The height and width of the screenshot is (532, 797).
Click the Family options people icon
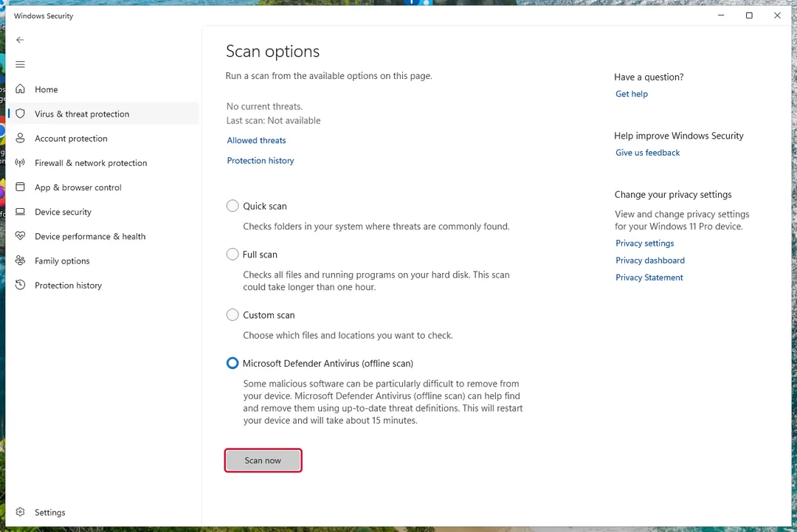click(x=21, y=260)
